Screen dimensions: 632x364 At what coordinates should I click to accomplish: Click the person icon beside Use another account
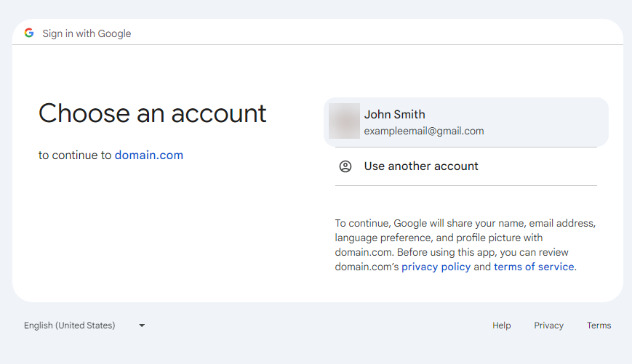pos(345,166)
